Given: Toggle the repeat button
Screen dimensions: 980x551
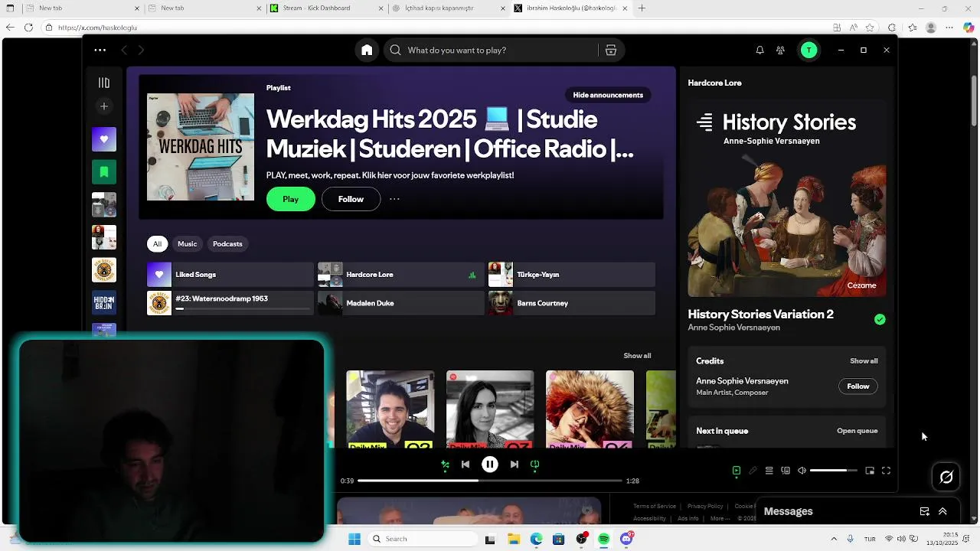Looking at the screenshot, I should tap(535, 464).
